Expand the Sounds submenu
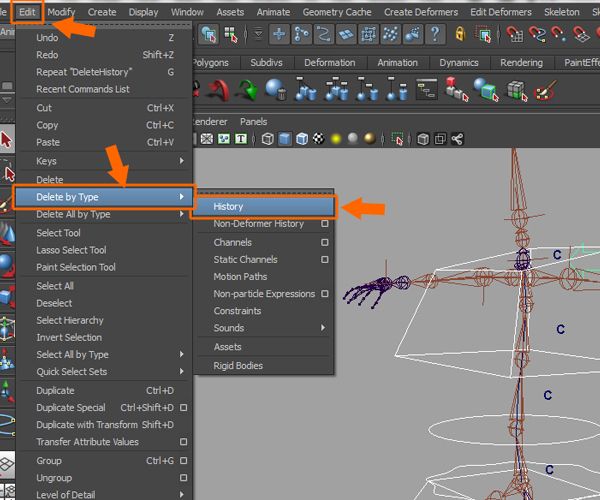 (x=264, y=328)
